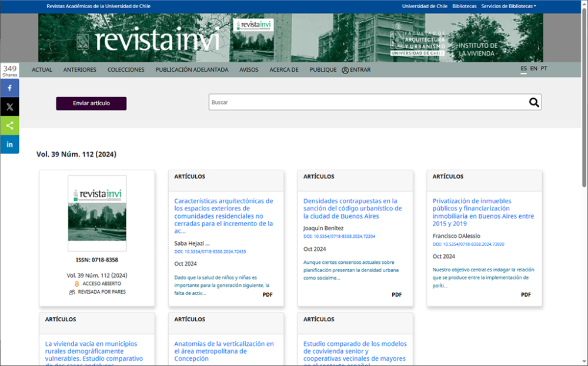
Task: Click the person icon next to ENTRAR
Action: coord(346,69)
